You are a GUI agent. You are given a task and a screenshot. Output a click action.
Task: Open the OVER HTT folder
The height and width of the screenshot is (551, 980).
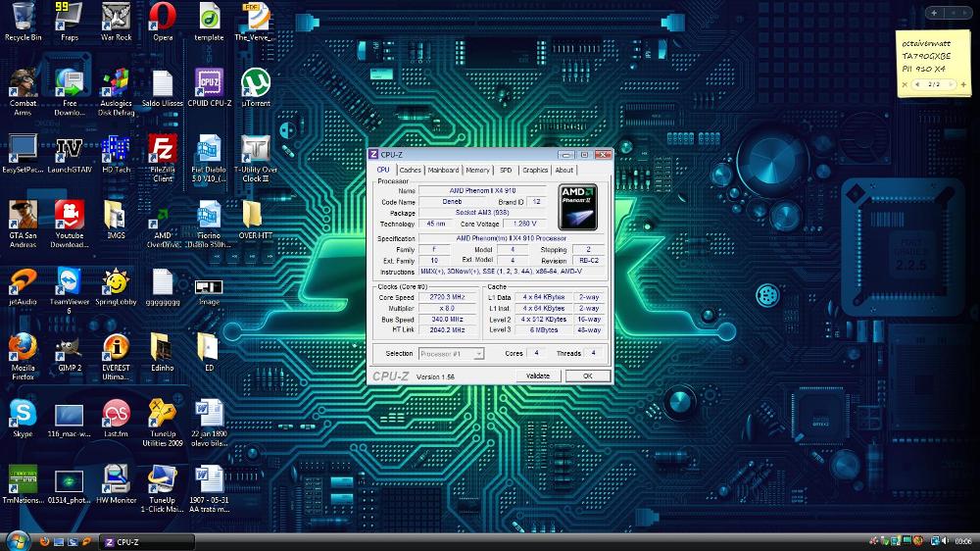256,220
